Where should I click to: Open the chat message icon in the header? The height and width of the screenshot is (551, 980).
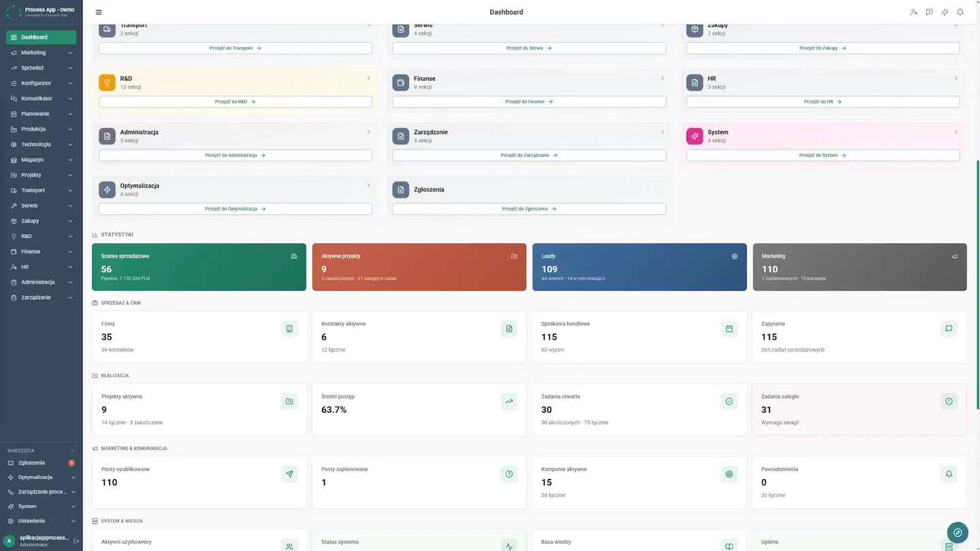(930, 12)
